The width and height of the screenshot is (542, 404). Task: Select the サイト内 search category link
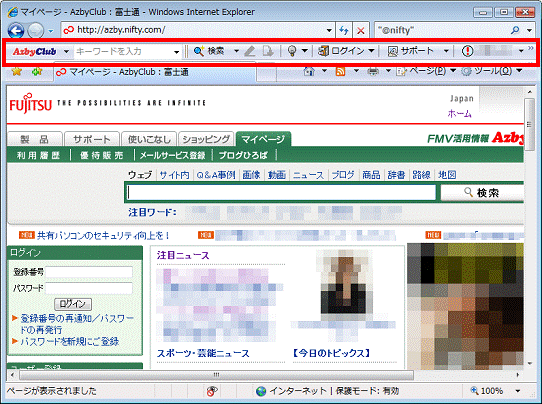point(174,175)
